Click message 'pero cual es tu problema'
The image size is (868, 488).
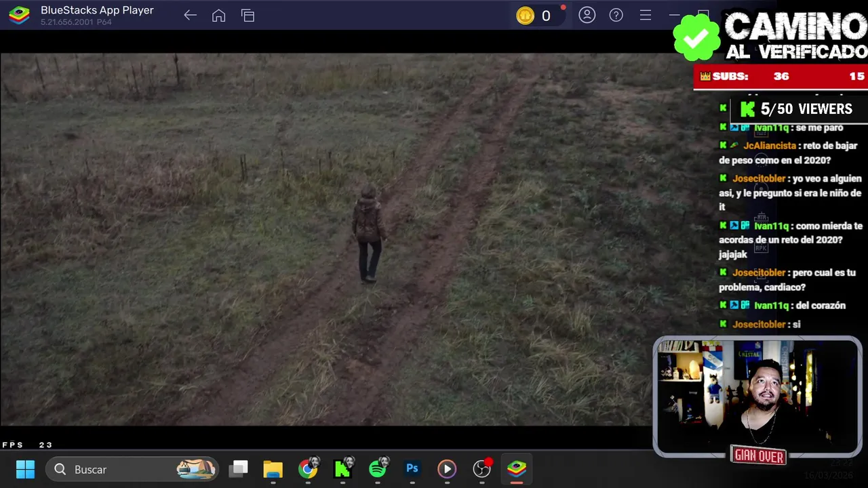(787, 280)
